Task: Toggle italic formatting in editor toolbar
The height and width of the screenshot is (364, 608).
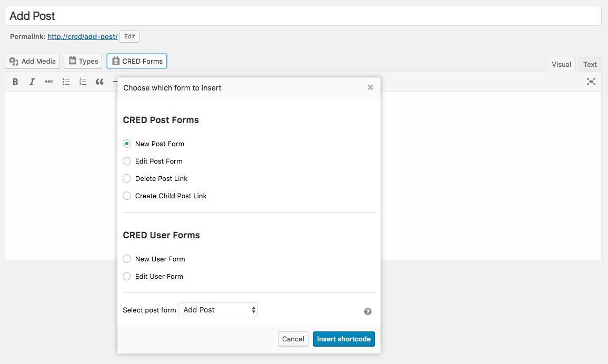Action: pyautogui.click(x=32, y=82)
